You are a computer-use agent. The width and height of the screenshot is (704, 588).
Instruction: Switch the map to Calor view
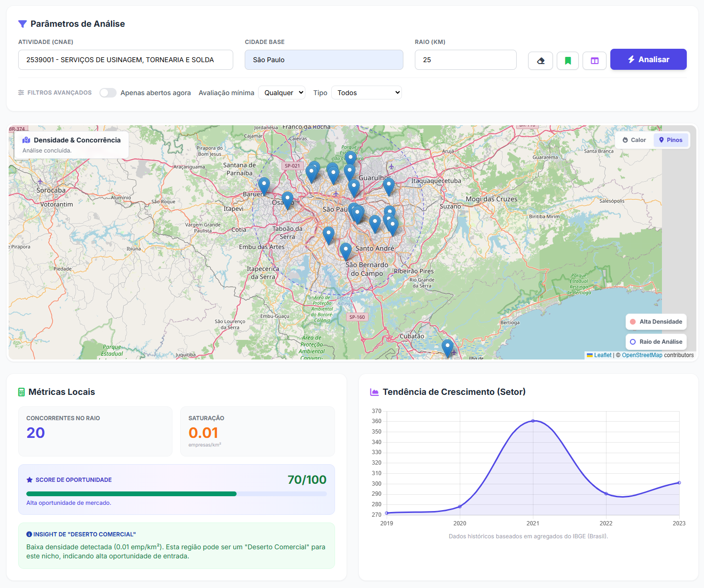click(x=634, y=140)
